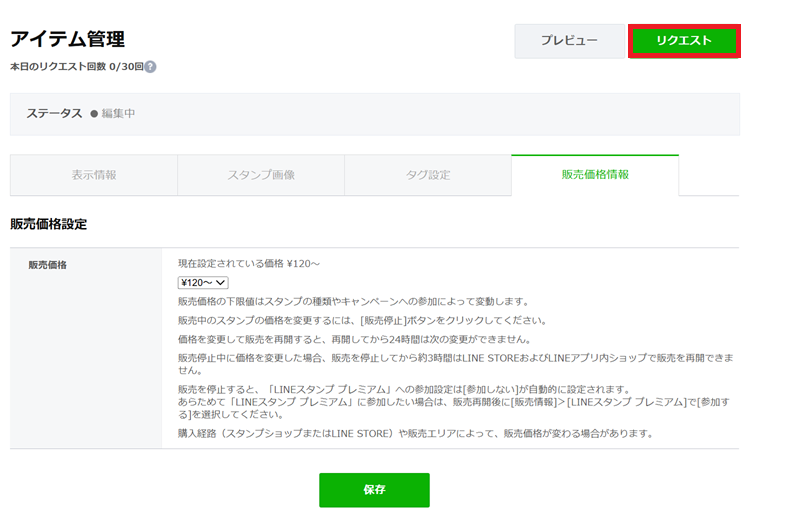
Task: Click the ステータス label in status bar
Action: (54, 114)
